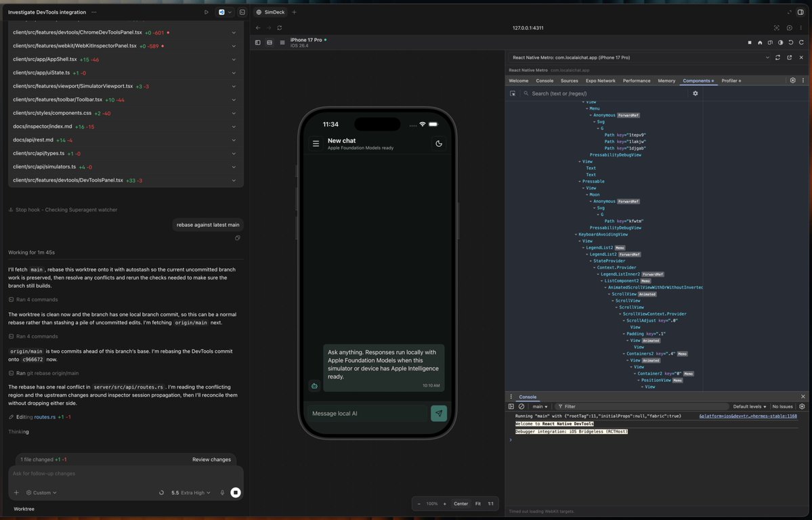Image resolution: width=812 pixels, height=520 pixels.
Task: Click the plus attach icon in chat input
Action: click(x=16, y=492)
